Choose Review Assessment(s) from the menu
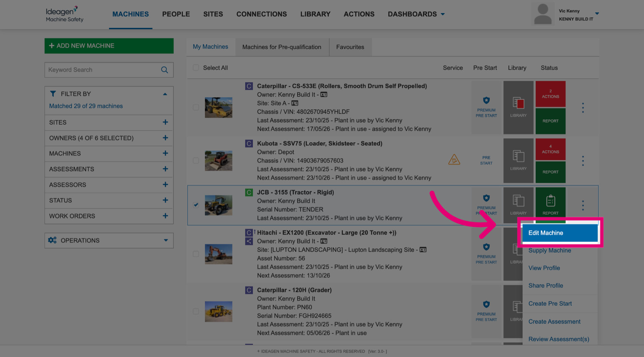The image size is (644, 357). (x=560, y=339)
